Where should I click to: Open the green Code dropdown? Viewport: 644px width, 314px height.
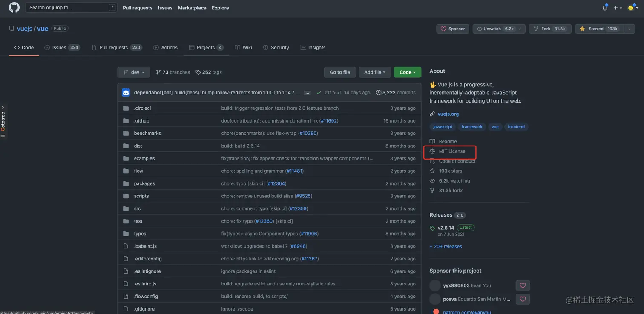[x=408, y=72]
